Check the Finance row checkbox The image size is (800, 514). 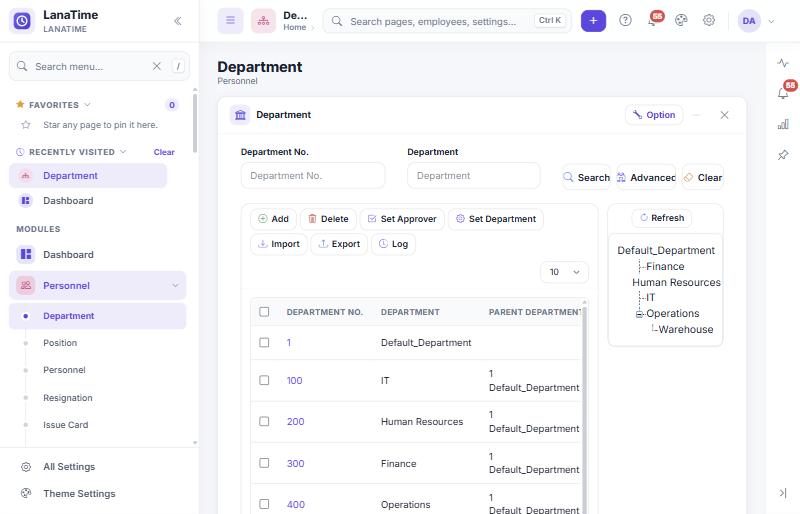pyautogui.click(x=264, y=463)
